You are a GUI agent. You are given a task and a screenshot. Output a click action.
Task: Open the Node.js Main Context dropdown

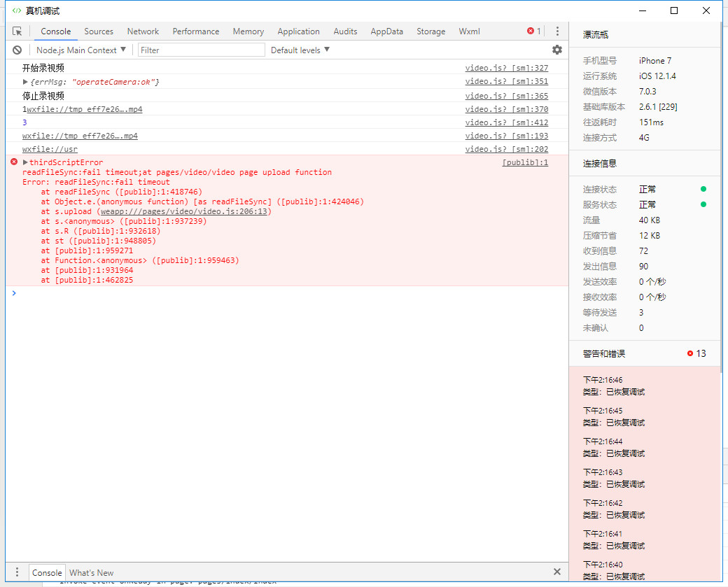81,50
